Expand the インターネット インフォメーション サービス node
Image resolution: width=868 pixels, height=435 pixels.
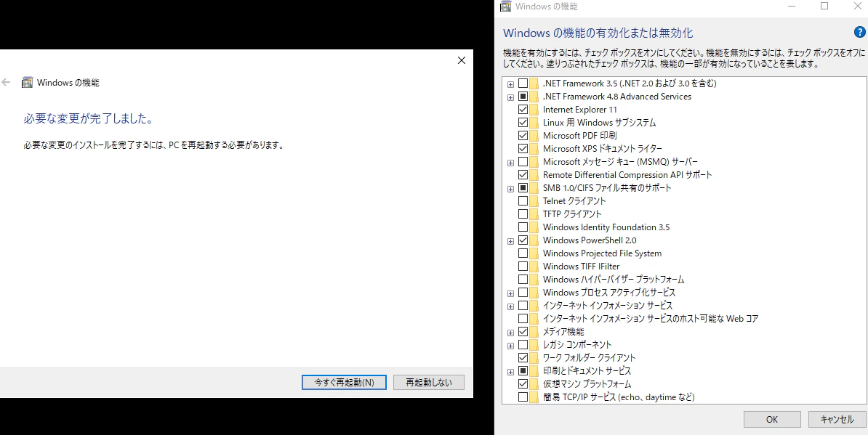[x=510, y=306]
